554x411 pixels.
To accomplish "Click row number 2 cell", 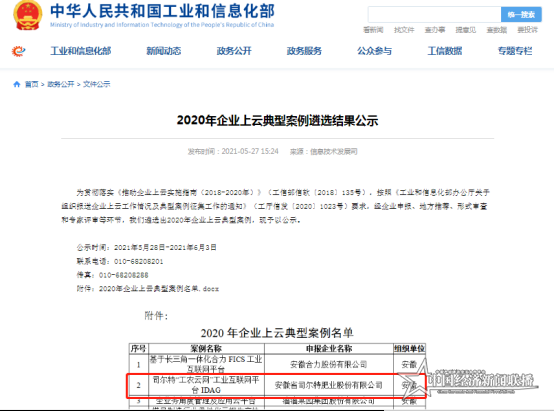I will 138,385.
